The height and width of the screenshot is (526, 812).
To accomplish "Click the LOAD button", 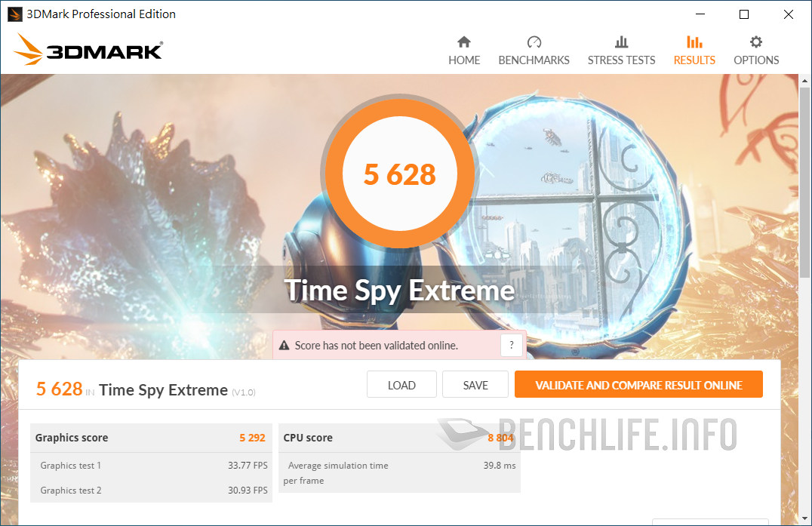I will 402,385.
